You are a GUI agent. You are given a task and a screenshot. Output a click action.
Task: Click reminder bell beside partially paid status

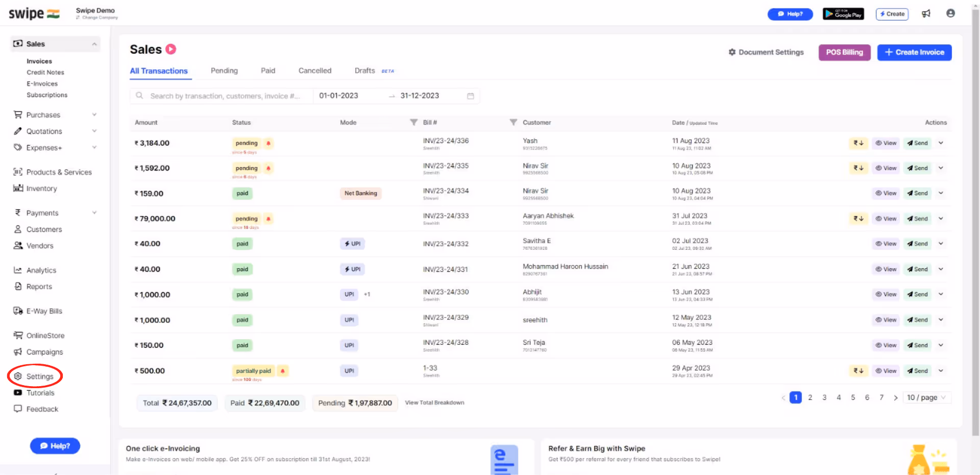[x=283, y=371]
